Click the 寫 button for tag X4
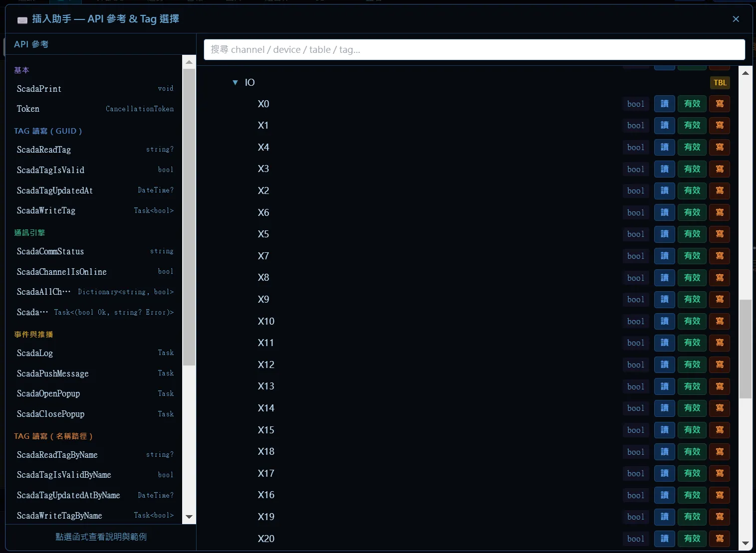The width and height of the screenshot is (756, 553). (719, 147)
